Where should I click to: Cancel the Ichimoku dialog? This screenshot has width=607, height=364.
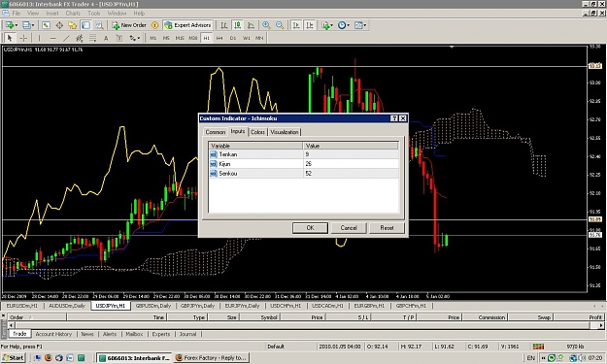click(349, 228)
